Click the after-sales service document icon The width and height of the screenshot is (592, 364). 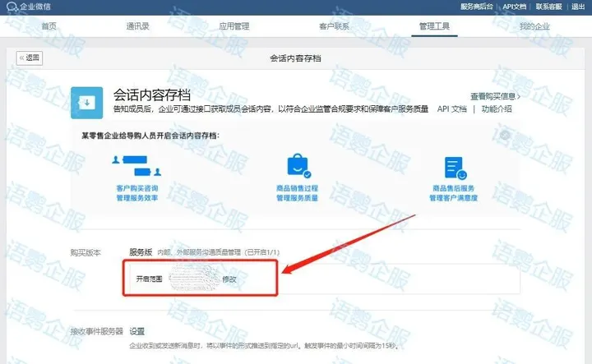[x=454, y=168]
